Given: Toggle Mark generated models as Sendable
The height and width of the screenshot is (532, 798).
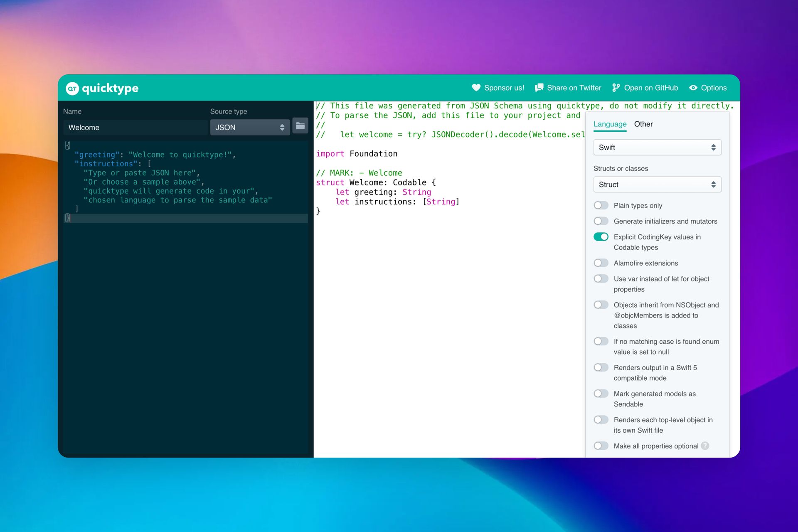Looking at the screenshot, I should click(601, 394).
